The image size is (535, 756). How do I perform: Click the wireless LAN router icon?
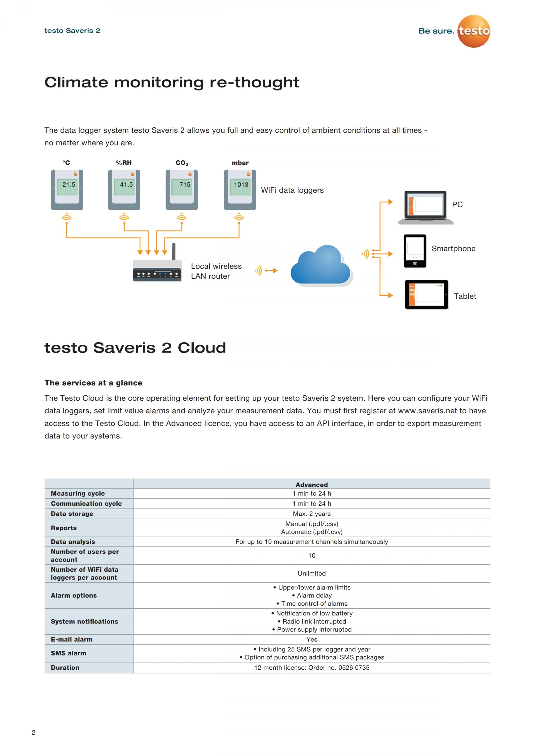coord(157,270)
